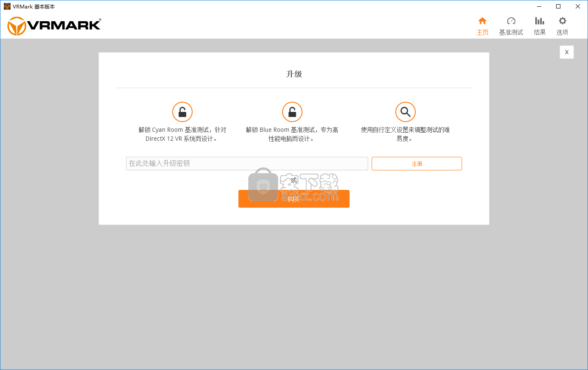Focus the upgrade key input field
Screen dimensions: 588x370
247,164
